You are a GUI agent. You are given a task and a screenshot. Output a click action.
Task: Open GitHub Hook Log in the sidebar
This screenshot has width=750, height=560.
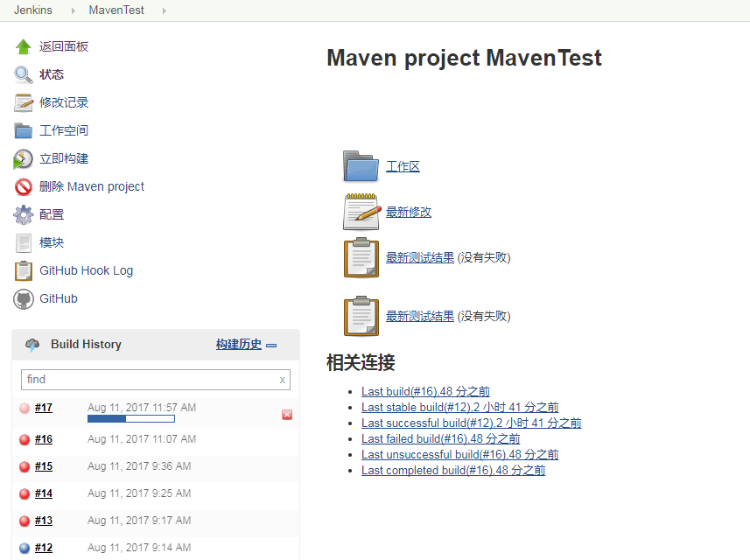coord(87,270)
